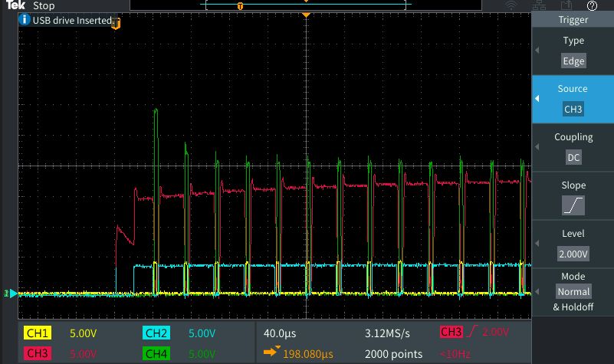Click CH4 5.00V vertical scale readout
The width and height of the screenshot is (614, 364).
202,354
